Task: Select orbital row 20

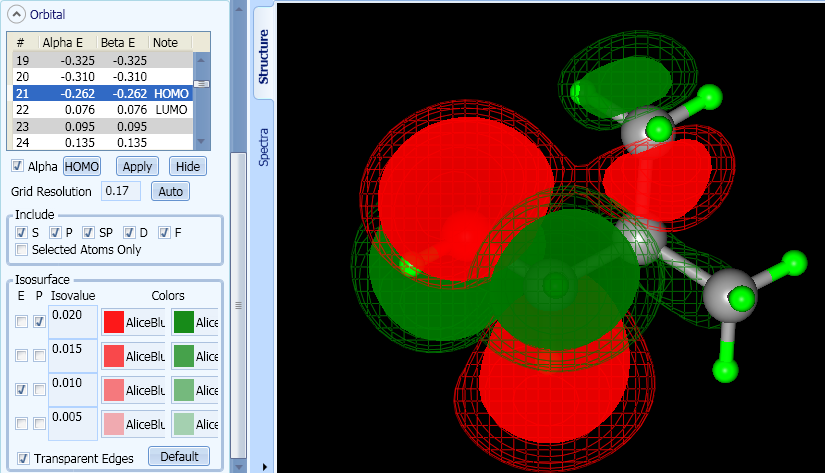Action: click(x=103, y=77)
